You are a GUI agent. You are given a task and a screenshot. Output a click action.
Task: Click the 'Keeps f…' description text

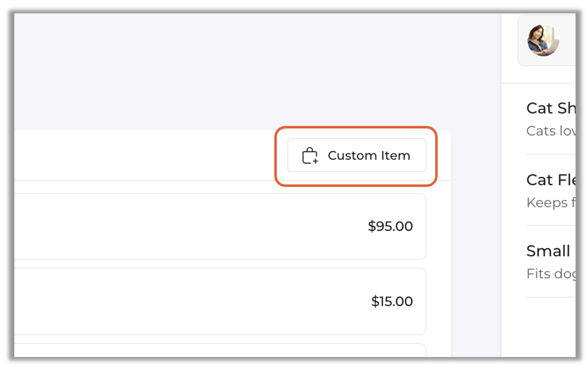coord(551,203)
